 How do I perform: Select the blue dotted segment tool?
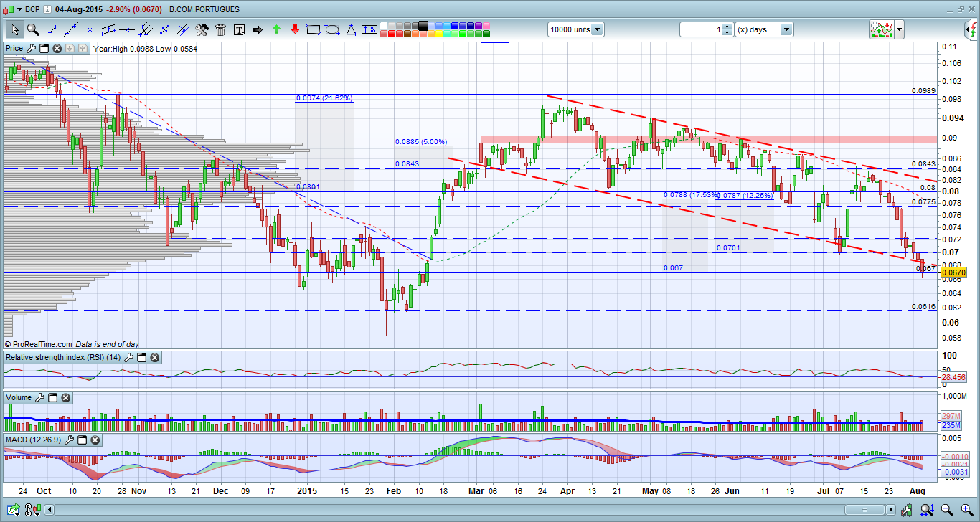point(165,29)
